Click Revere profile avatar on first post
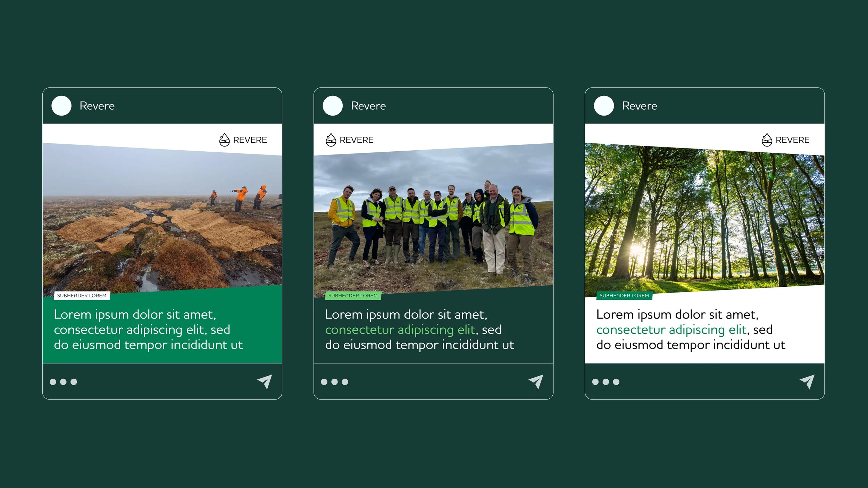 (x=61, y=106)
